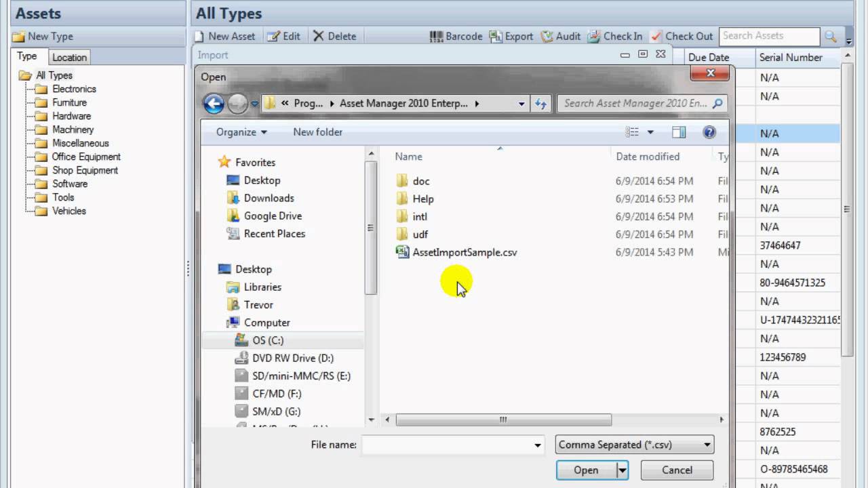
Task: Click the Search Assets magnifier icon
Action: 830,37
